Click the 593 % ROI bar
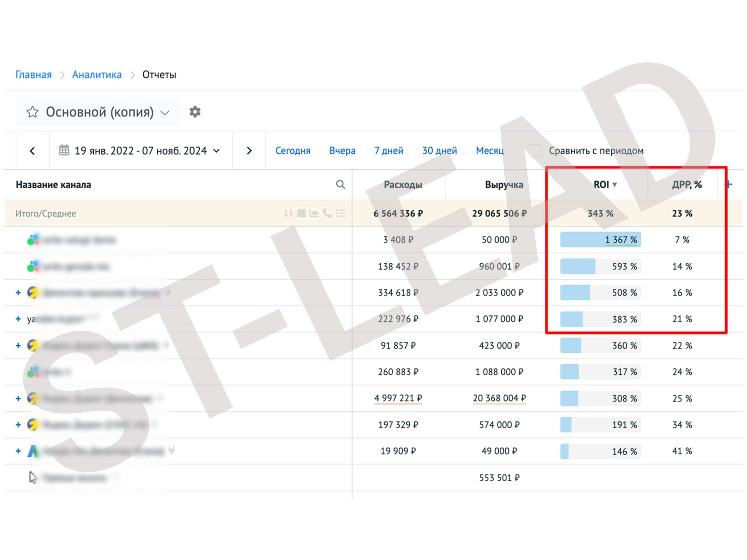The image size is (747, 560). [600, 266]
